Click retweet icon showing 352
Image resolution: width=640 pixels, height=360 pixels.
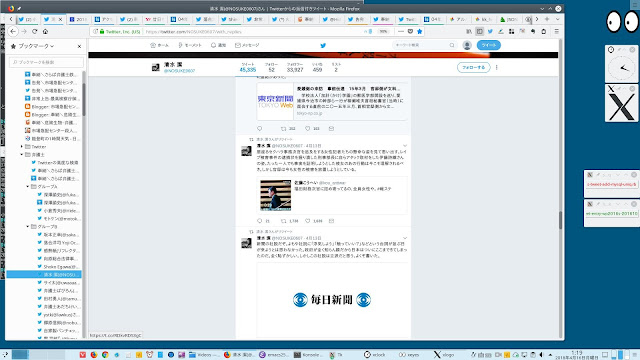click(x=283, y=129)
